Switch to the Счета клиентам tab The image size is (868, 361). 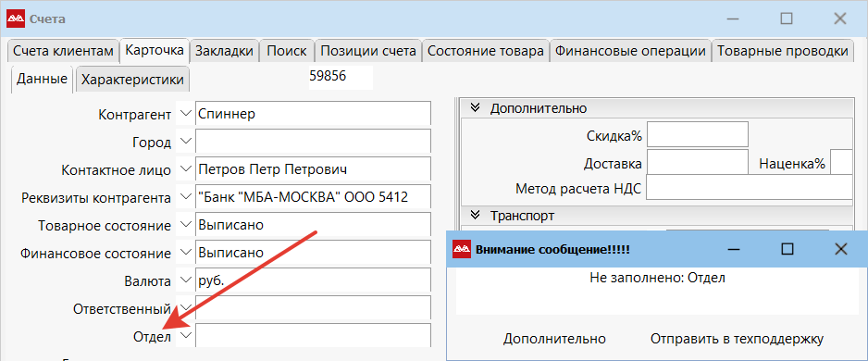[x=63, y=51]
